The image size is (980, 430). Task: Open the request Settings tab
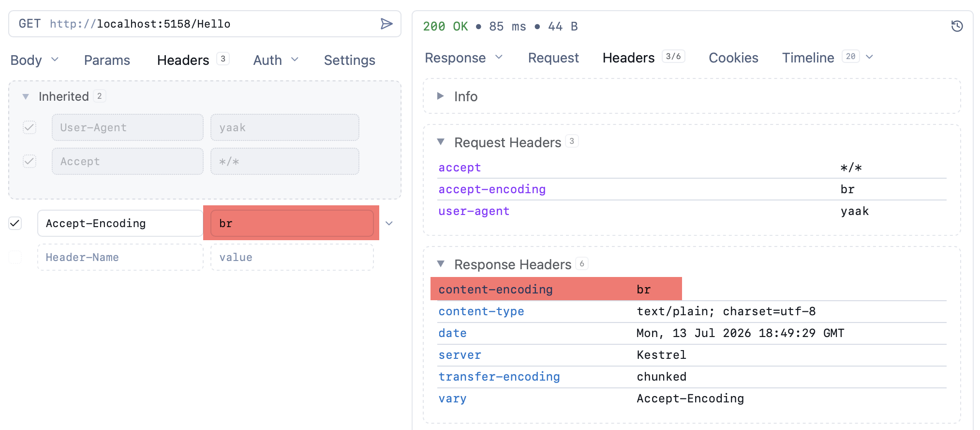349,60
